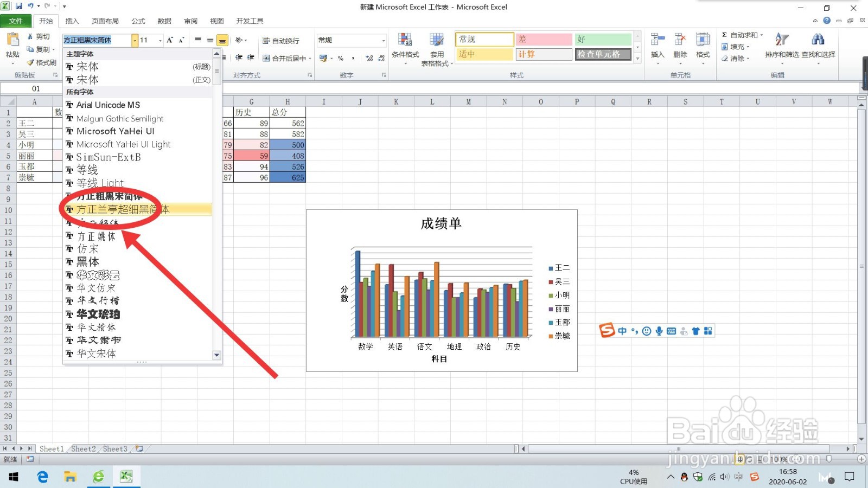Screen dimensions: 868x488
Task: Click the AutoSum (自动求和) sigma icon
Action: point(724,35)
